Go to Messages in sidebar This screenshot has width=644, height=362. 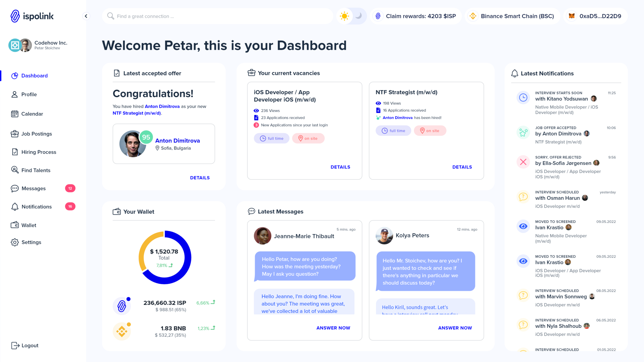[x=34, y=188]
